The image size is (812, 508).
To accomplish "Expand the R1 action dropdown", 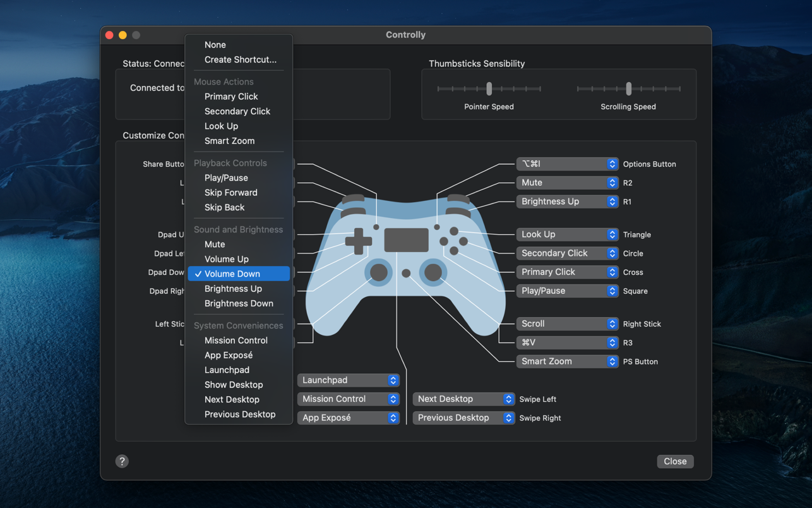I will [x=567, y=202].
